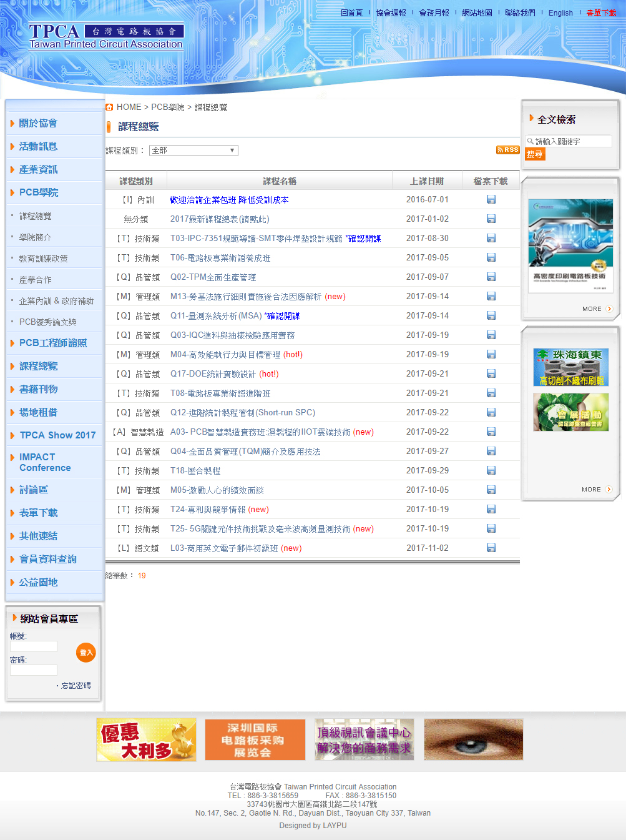Click the 高密度印刷電路板技術 book cover
626x840 pixels.
tap(570, 245)
